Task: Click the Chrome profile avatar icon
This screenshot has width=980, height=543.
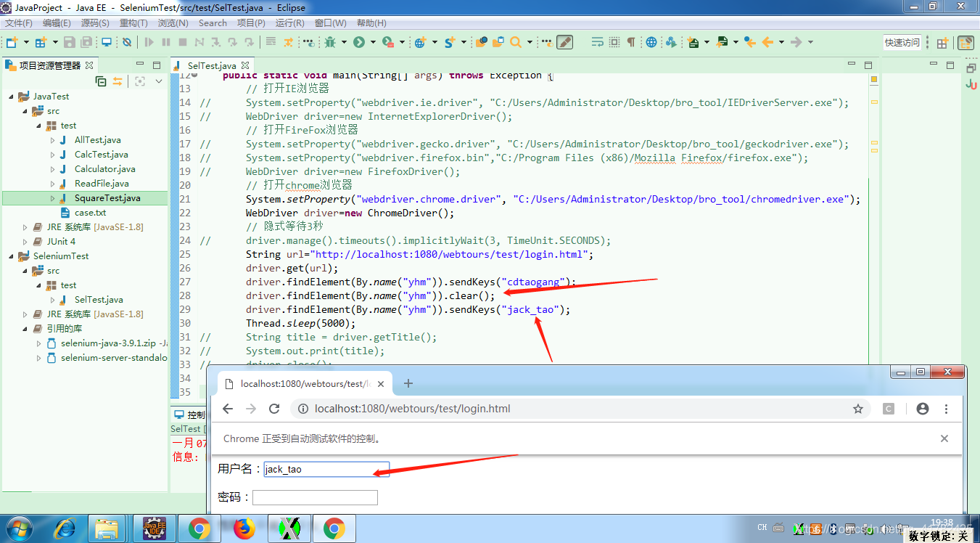Action: click(923, 409)
